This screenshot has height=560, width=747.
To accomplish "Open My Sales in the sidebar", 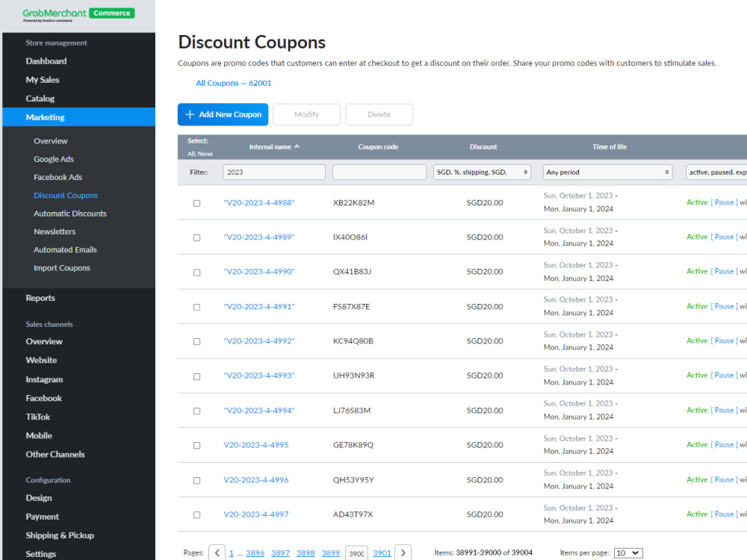I will [43, 80].
